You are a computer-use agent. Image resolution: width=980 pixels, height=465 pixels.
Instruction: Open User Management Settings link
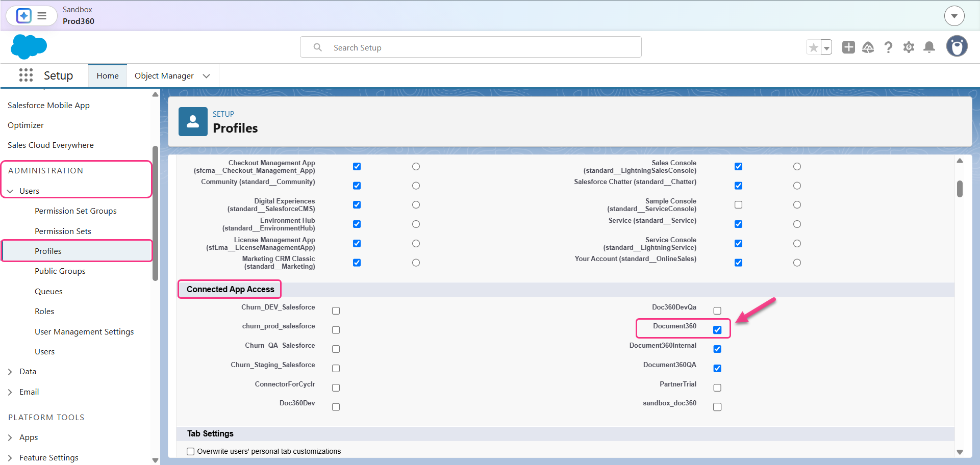84,332
